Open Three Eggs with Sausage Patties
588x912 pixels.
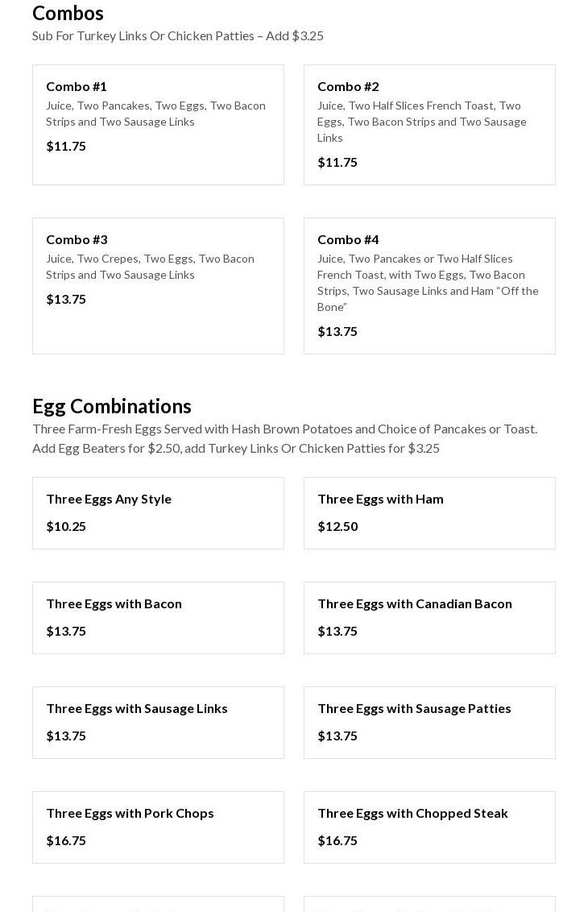pos(414,708)
